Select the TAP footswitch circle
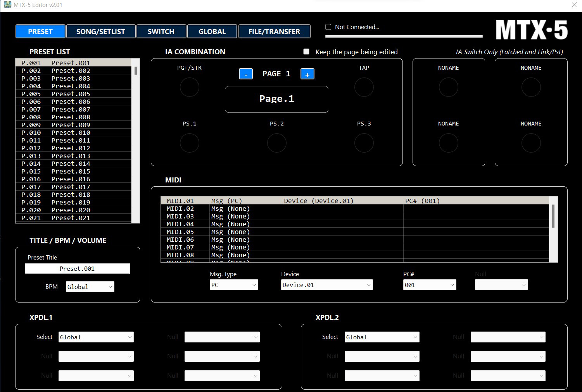The width and height of the screenshot is (582, 392). click(364, 87)
